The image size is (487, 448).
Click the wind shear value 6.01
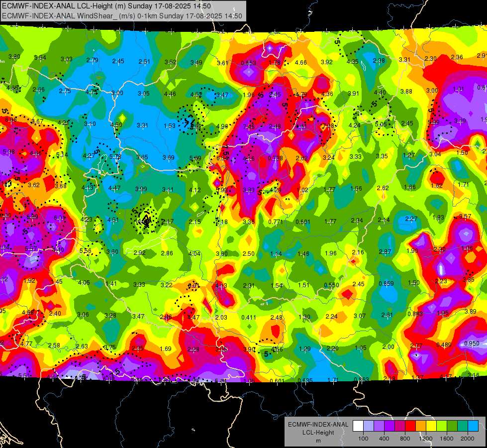coord(60,218)
